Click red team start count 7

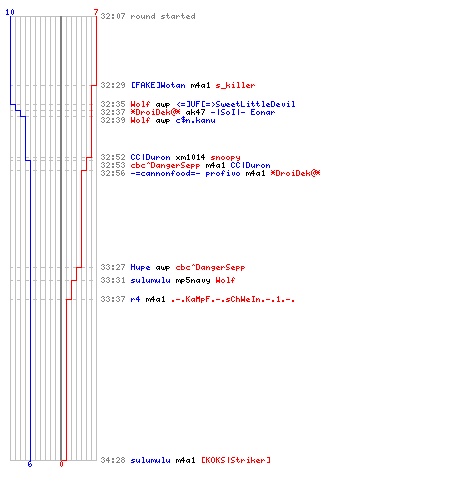[x=96, y=12]
